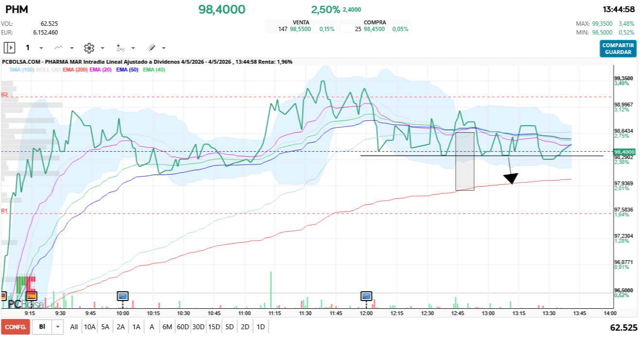Select the 2D time range
The image size is (644, 337).
[x=245, y=327]
